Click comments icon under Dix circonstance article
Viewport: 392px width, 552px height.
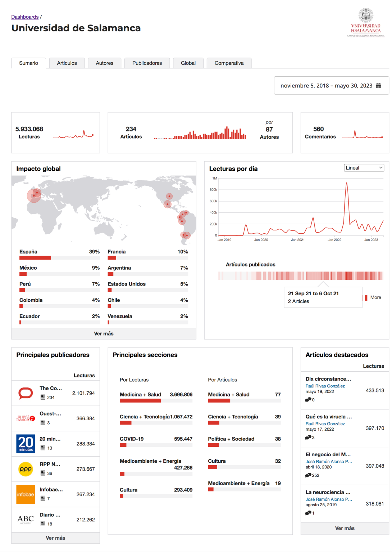308,400
